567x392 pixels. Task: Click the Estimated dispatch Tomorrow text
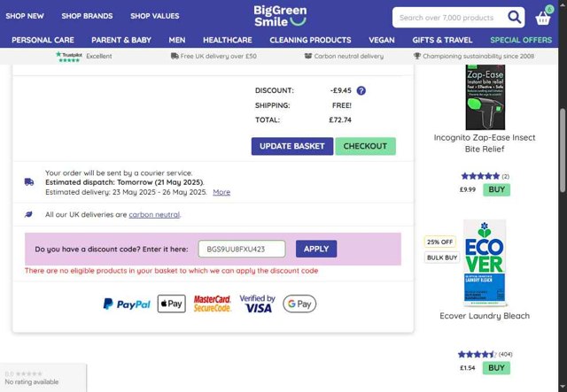(x=125, y=182)
